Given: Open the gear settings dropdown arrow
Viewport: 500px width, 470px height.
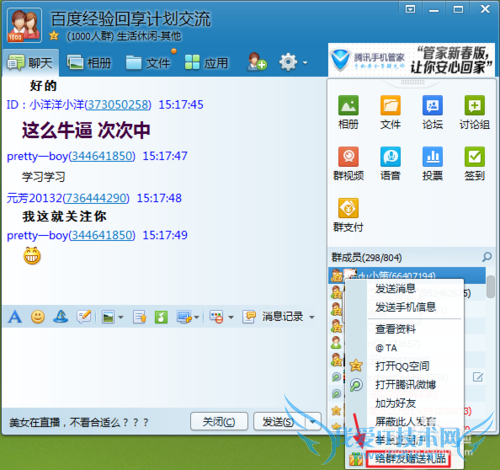Looking at the screenshot, I should click(305, 62).
